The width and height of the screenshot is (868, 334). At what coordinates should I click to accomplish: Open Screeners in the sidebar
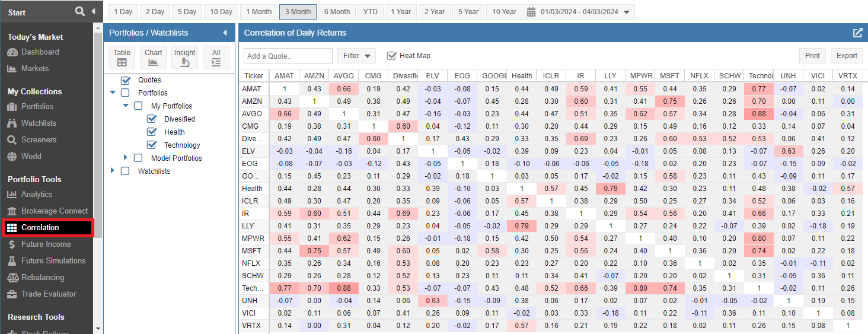pyautogui.click(x=39, y=140)
